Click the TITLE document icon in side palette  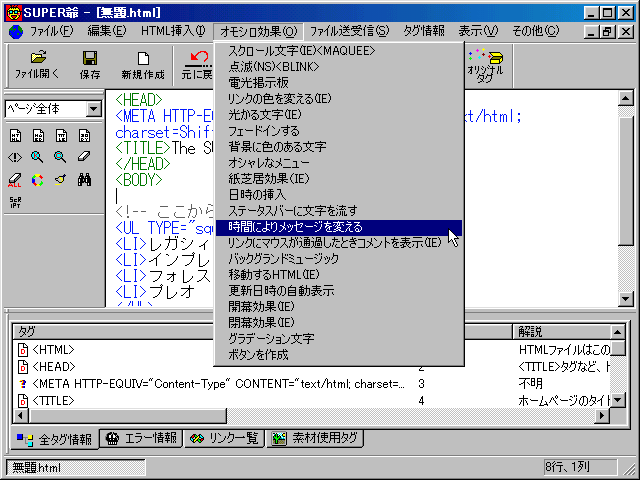[61, 136]
